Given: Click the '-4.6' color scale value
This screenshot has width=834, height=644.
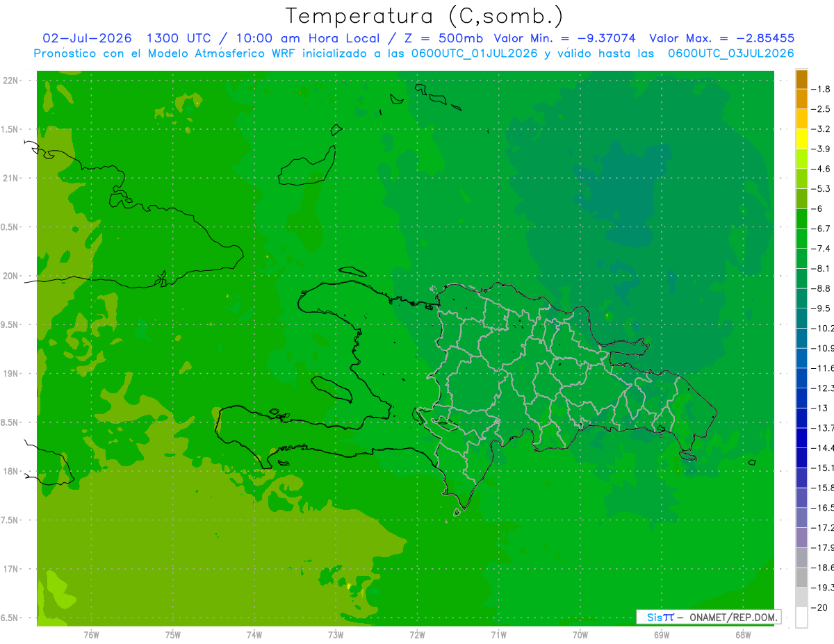Looking at the screenshot, I should click(x=821, y=169).
